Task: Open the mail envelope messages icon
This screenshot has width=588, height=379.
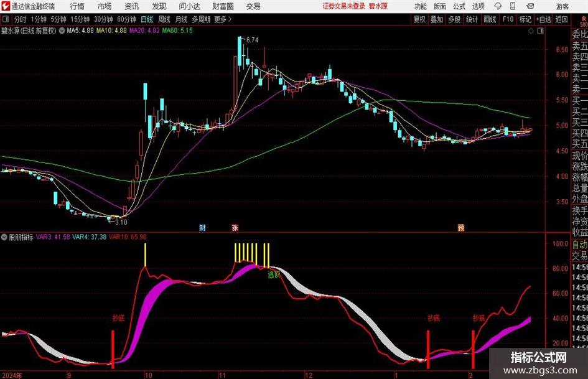Action: tap(530, 6)
